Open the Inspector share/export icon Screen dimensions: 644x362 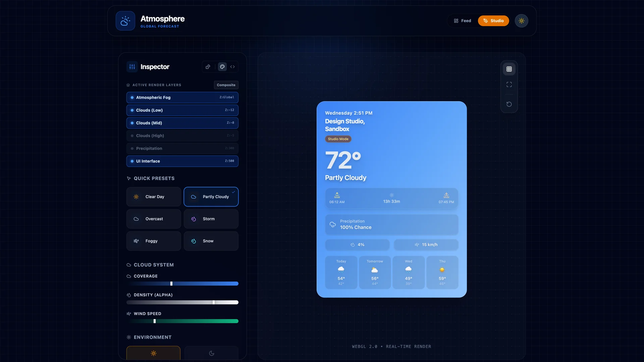pos(208,67)
